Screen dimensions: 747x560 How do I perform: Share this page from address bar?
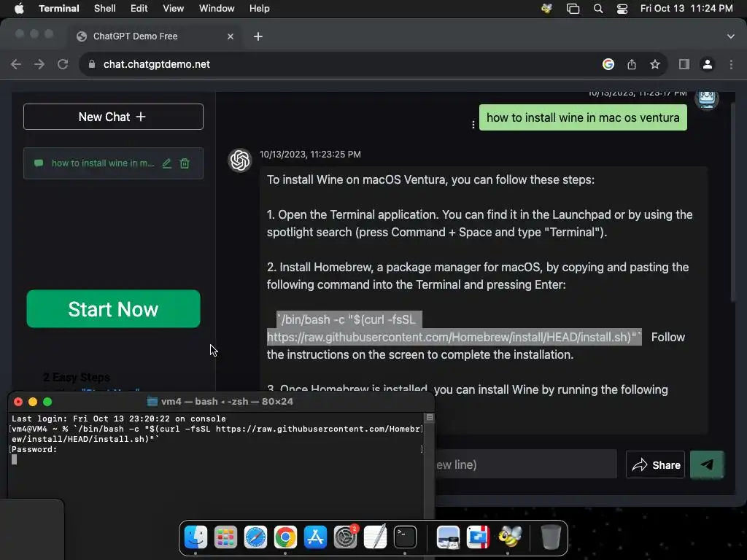click(x=632, y=64)
